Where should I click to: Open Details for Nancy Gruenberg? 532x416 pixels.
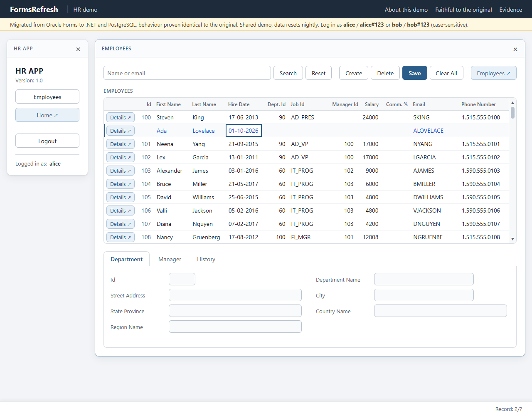(121, 238)
